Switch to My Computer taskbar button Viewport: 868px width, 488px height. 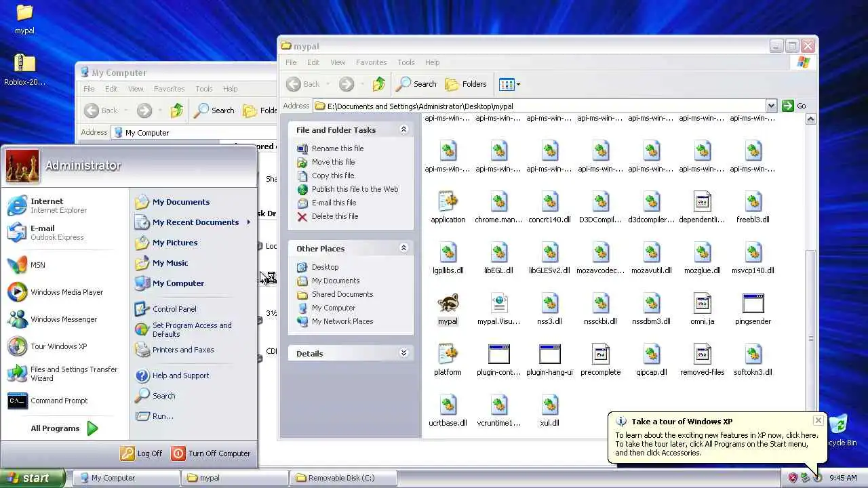click(x=126, y=478)
